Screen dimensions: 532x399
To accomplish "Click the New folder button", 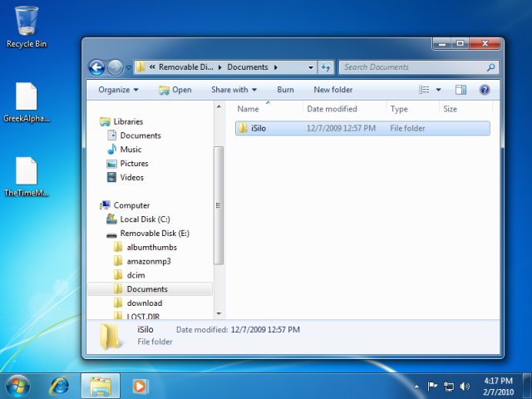I will pos(332,90).
